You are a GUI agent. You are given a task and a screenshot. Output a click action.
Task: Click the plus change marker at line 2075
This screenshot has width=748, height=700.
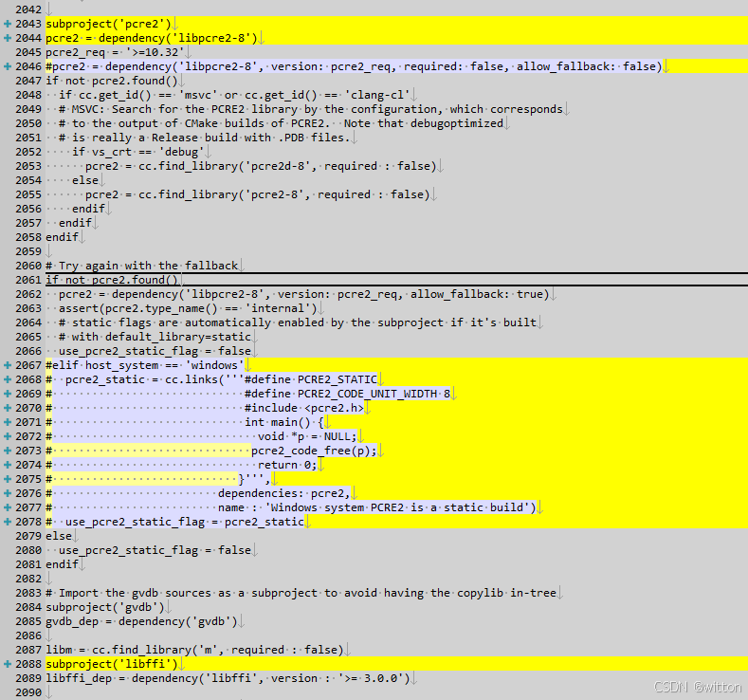click(8, 479)
